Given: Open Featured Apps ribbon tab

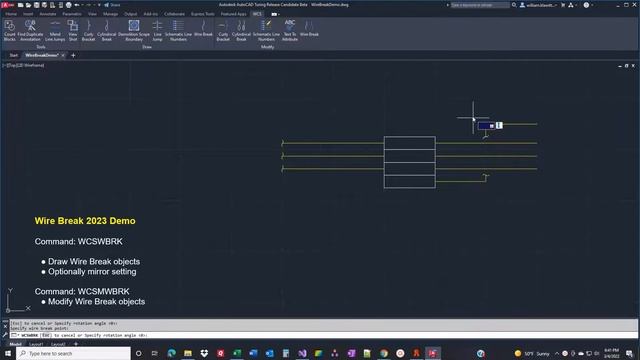Looking at the screenshot, I should 233,14.
